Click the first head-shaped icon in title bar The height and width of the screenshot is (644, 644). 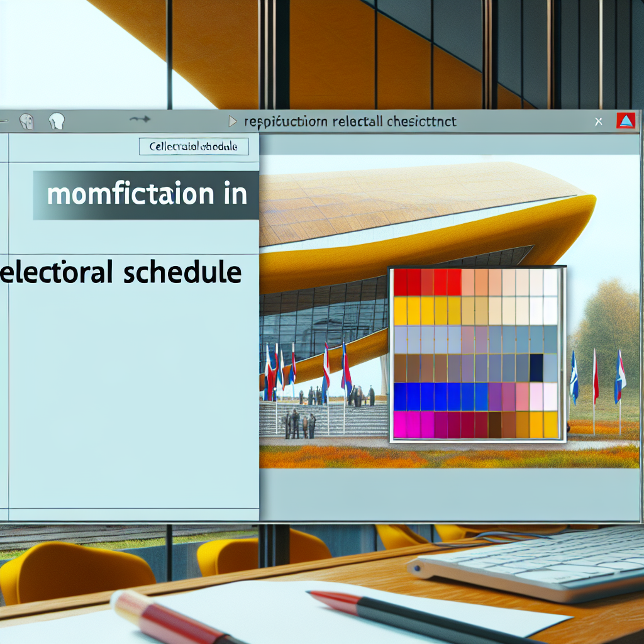click(x=26, y=121)
